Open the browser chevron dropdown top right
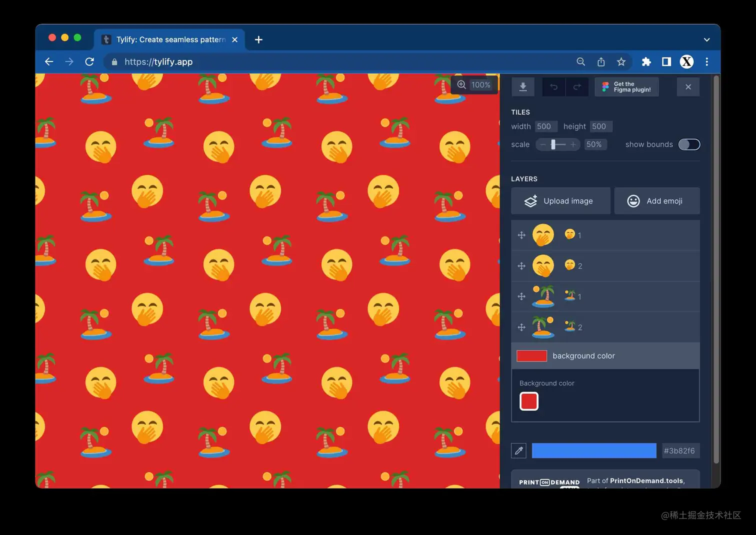This screenshot has height=535, width=756. (706, 39)
